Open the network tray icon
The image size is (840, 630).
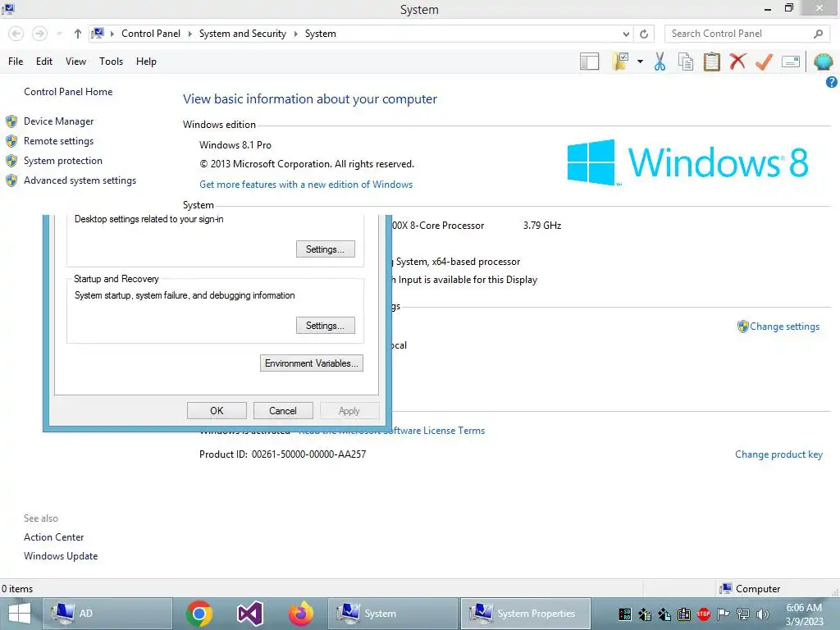point(743,614)
